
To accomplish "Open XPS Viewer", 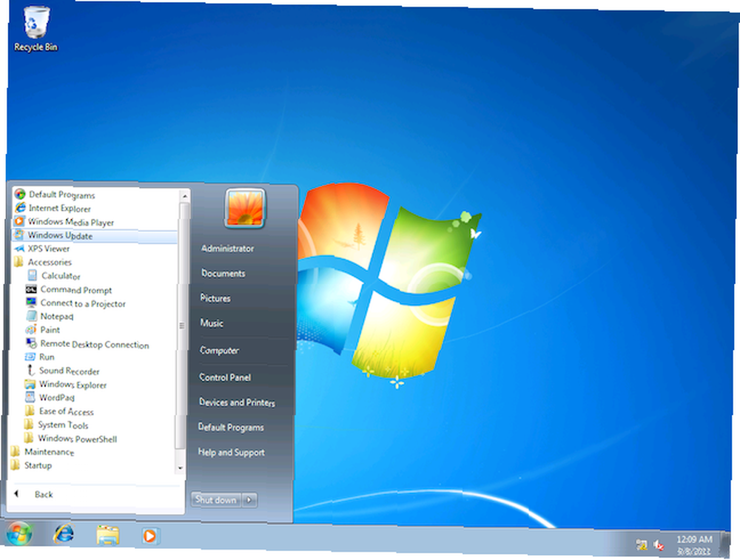I will pyautogui.click(x=41, y=249).
